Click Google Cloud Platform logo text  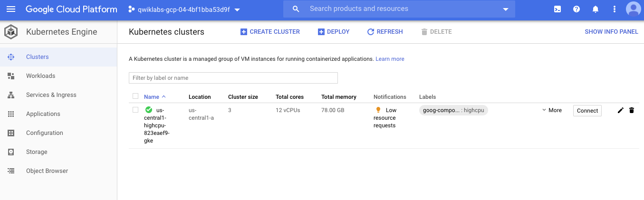71,9
